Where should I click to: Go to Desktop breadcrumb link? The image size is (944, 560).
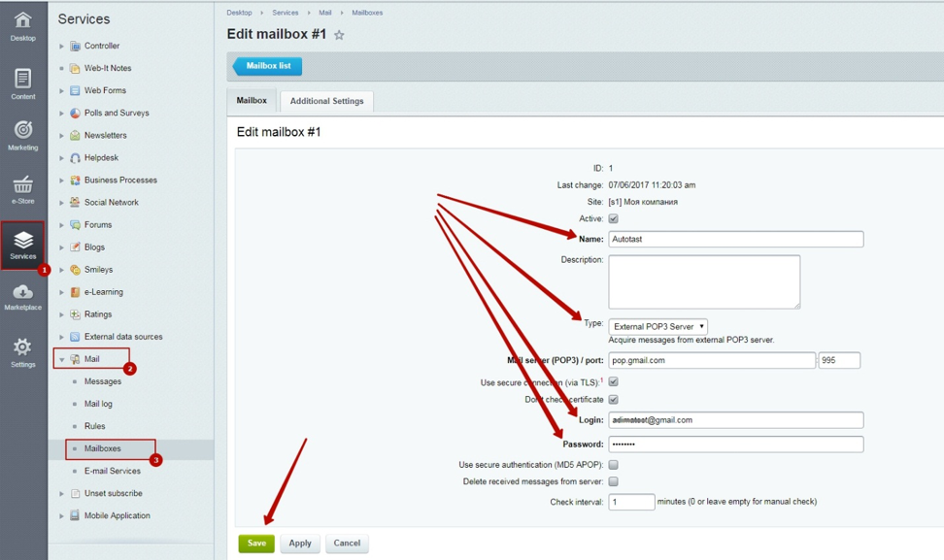click(239, 13)
